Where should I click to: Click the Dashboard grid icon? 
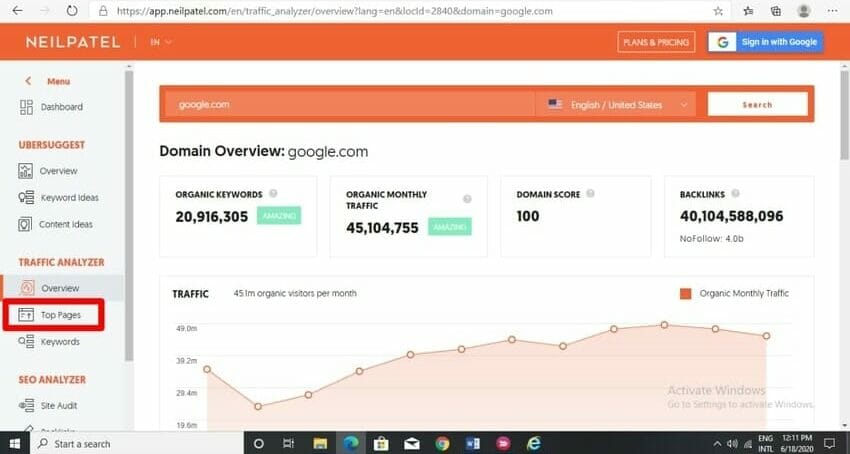click(x=26, y=107)
